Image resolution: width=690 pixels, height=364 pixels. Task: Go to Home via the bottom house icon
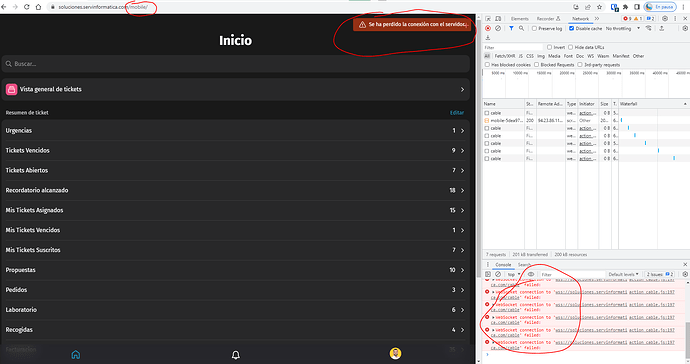click(x=76, y=354)
